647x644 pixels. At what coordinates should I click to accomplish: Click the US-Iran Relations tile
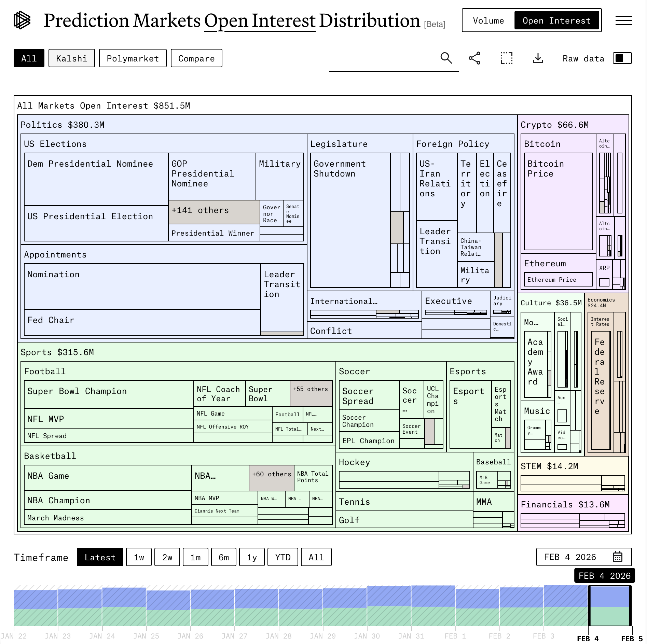(437, 187)
